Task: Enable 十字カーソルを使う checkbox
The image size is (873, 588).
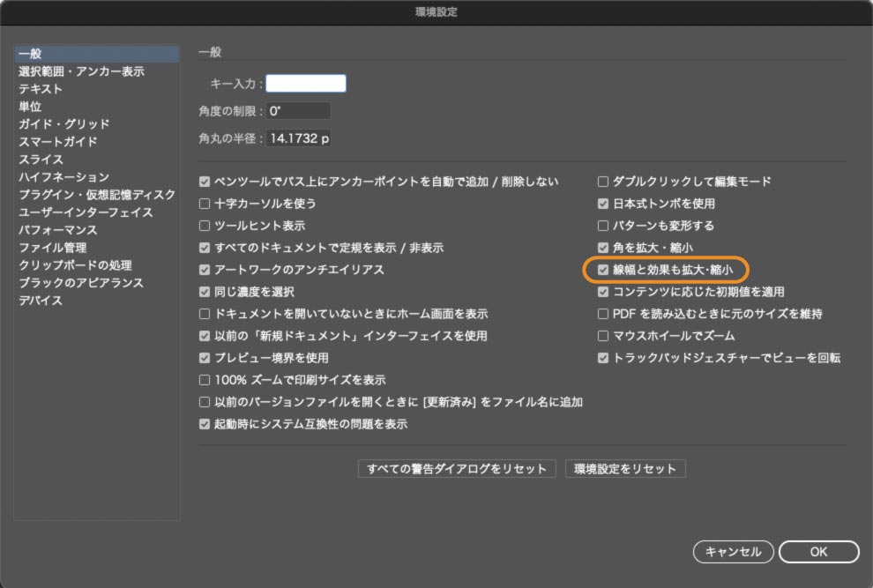Action: coord(205,204)
